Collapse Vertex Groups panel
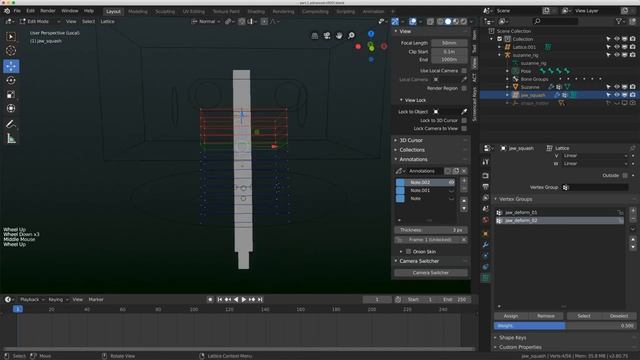 496,199
